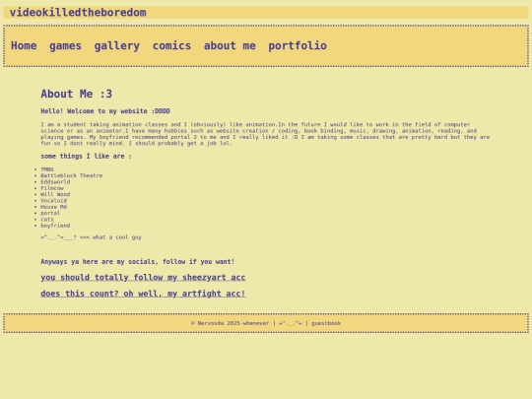Click the introduction paragraph about animation classes
This screenshot has width=532, height=399.
click(x=265, y=134)
